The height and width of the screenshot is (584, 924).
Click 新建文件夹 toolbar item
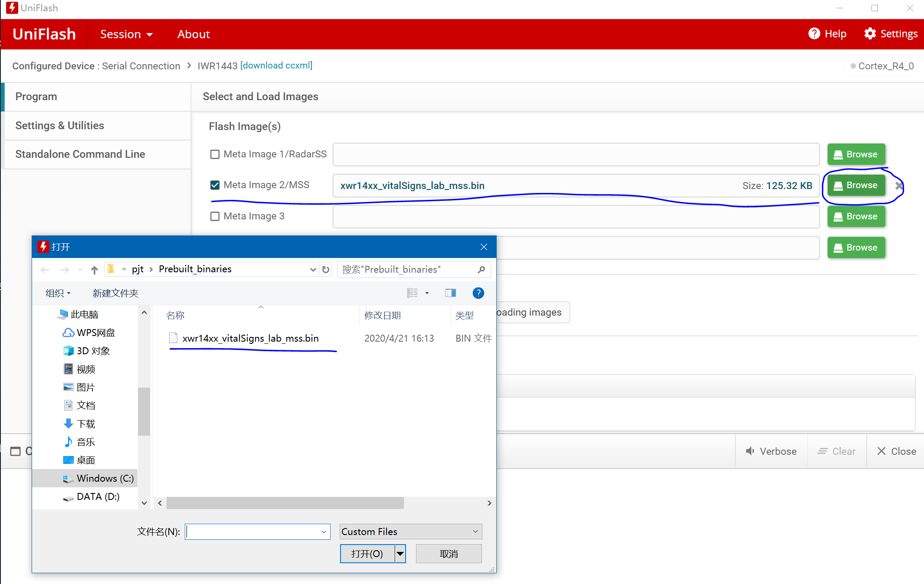(115, 293)
